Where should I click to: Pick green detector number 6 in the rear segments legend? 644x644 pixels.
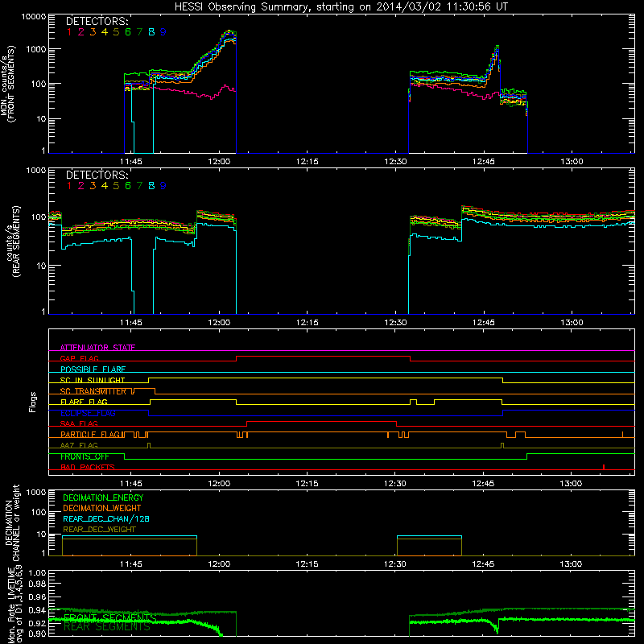(128, 186)
